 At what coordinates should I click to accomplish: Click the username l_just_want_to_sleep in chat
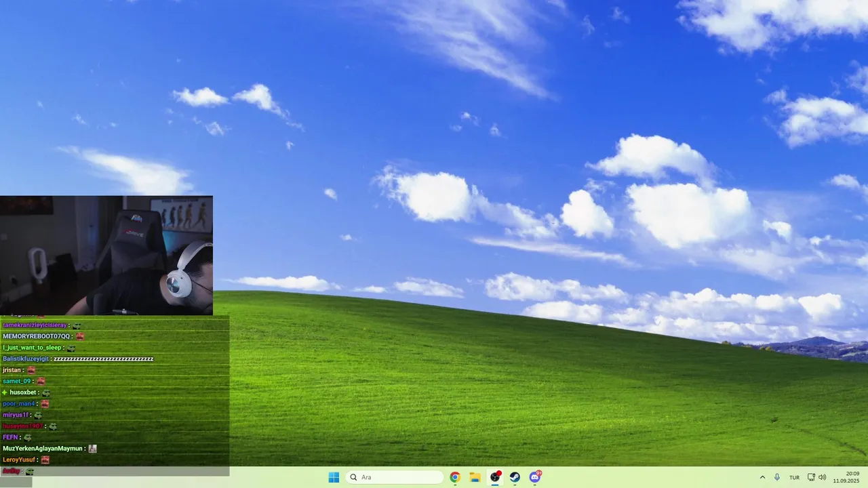click(32, 348)
